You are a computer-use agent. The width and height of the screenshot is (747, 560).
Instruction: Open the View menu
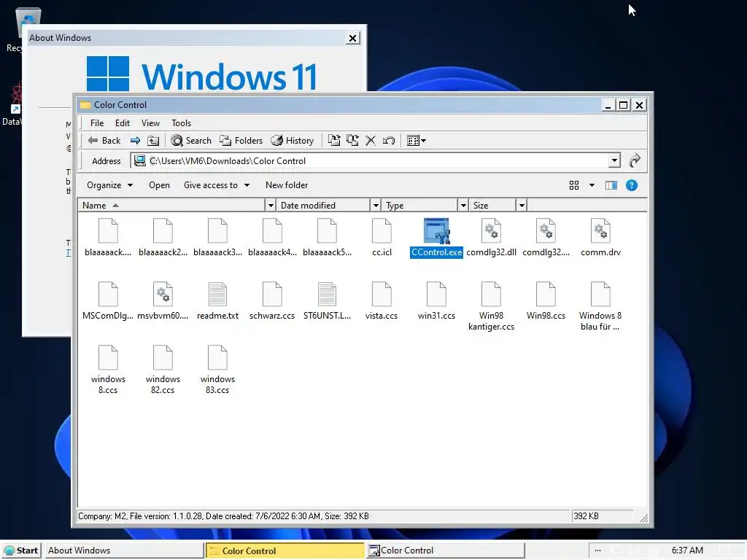tap(150, 122)
